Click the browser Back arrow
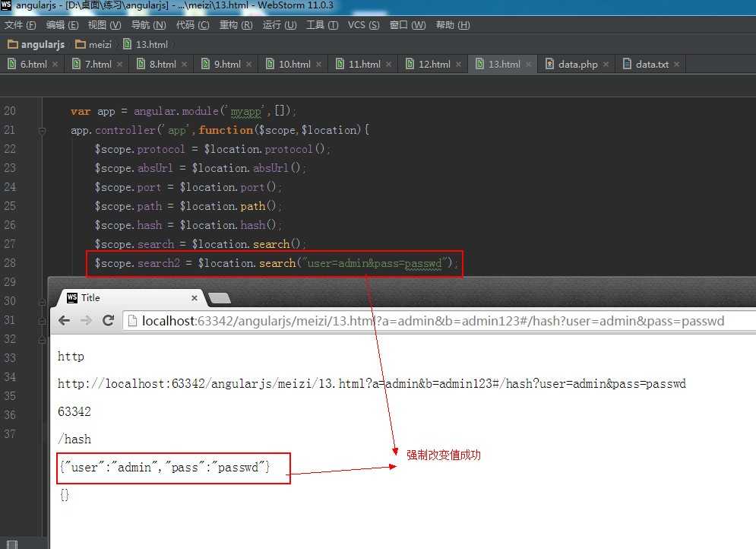Viewport: 756px width, 549px height. pos(64,320)
